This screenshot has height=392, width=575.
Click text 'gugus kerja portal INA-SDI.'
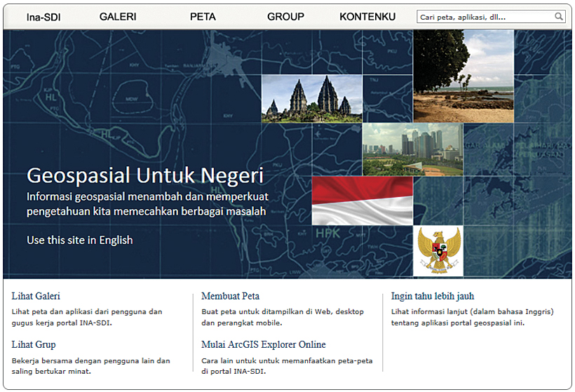tap(62, 323)
